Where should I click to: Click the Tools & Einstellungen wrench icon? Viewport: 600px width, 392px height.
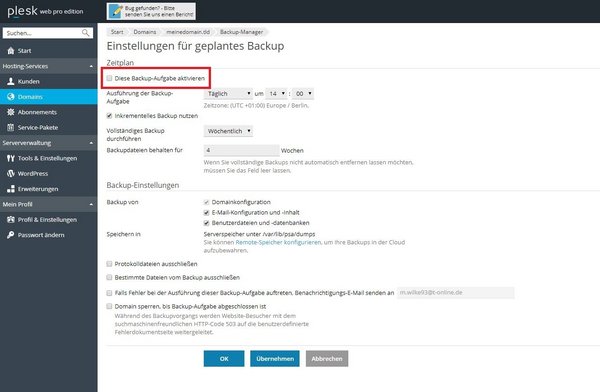tap(11, 158)
